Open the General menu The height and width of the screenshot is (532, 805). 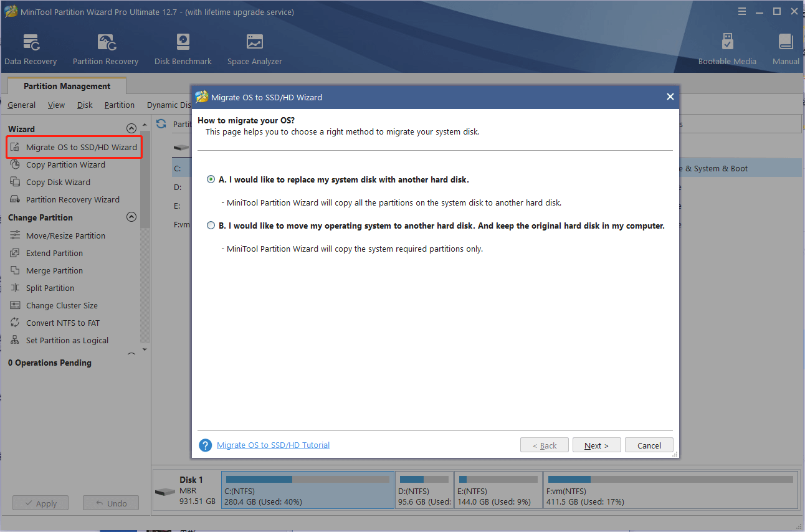(21, 105)
